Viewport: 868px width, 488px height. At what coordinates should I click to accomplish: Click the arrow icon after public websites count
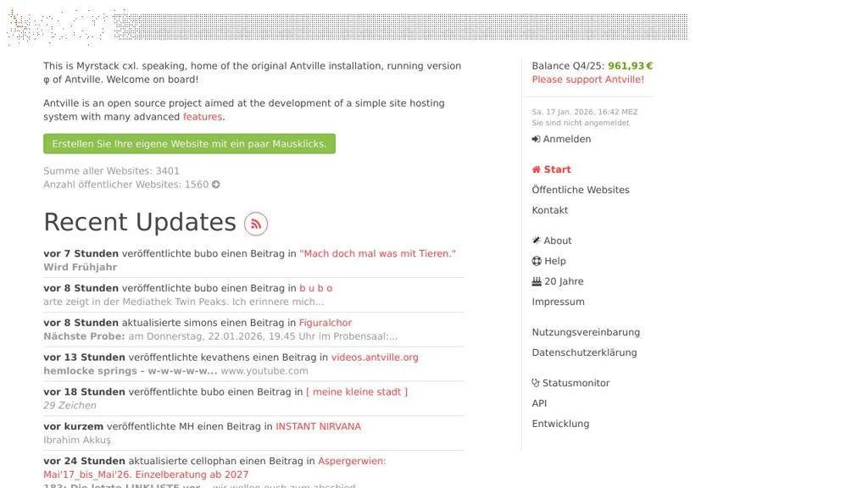point(216,184)
